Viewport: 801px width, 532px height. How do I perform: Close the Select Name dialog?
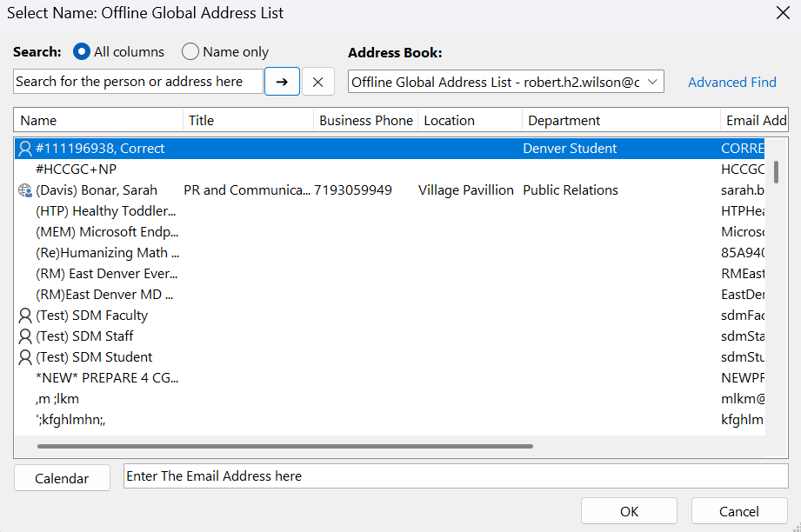pyautogui.click(x=782, y=13)
